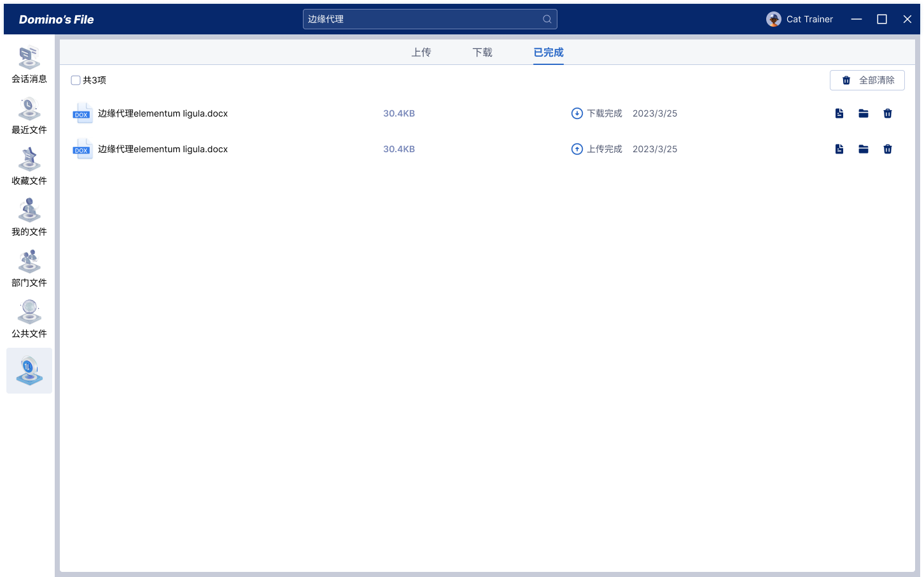Screen dimensions: 924x577
Task: Click the transfer list icon in sidebar
Action: click(29, 371)
